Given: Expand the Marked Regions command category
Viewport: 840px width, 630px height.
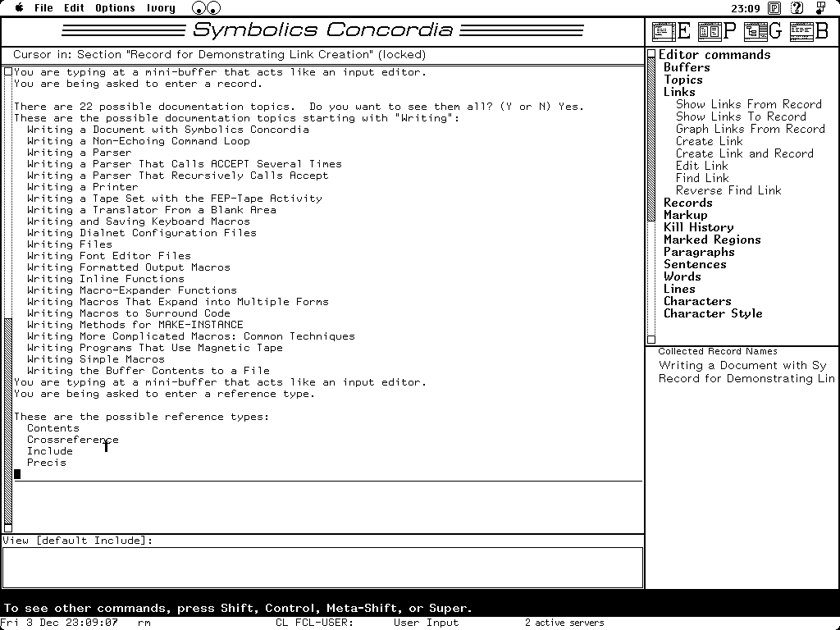Looking at the screenshot, I should [x=712, y=240].
